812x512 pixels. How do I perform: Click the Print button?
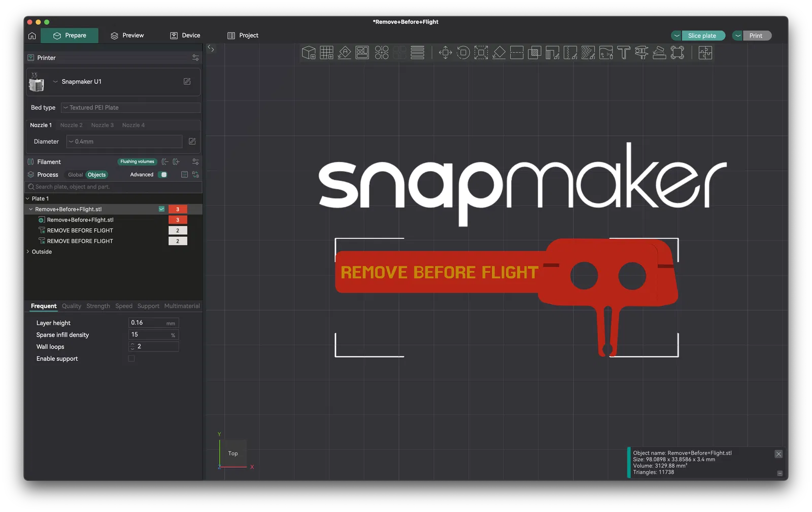point(757,36)
